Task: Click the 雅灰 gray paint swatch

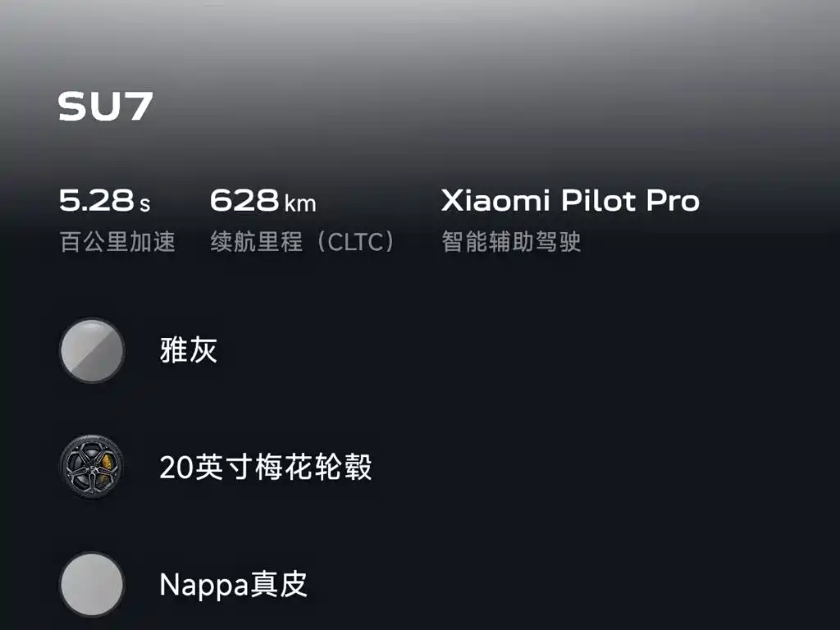Action: [x=92, y=351]
